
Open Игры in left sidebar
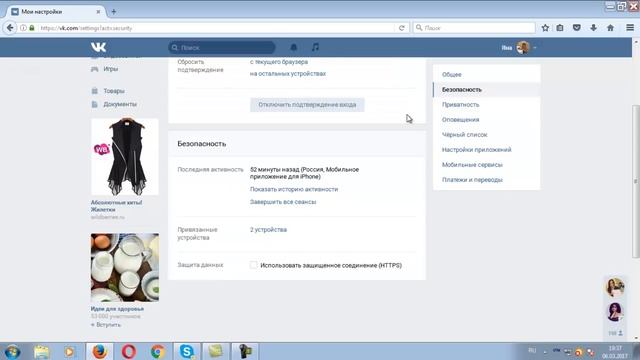click(111, 69)
